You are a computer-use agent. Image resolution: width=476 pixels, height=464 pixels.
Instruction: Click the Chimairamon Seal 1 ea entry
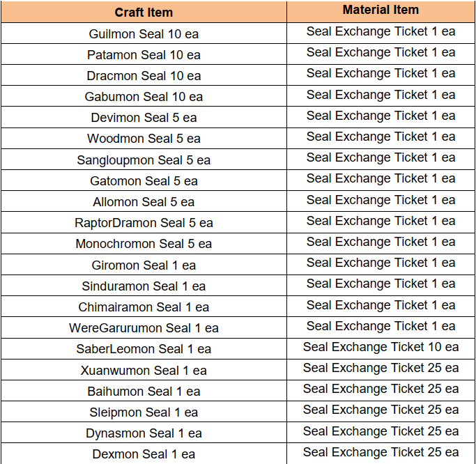(144, 307)
